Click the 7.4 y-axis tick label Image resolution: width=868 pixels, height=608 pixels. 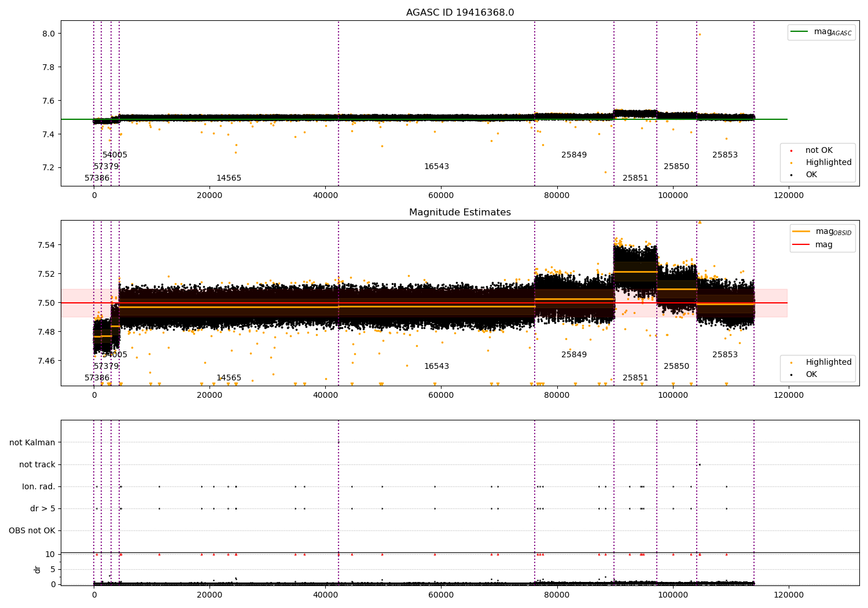pos(49,134)
